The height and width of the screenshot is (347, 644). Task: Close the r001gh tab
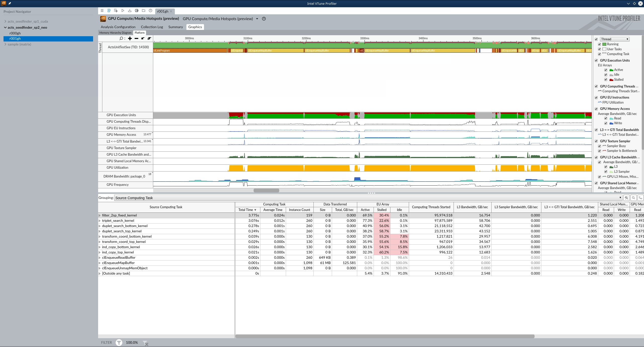tap(171, 11)
